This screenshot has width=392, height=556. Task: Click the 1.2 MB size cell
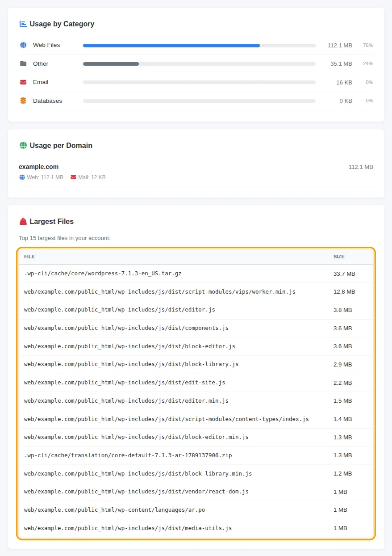tap(343, 474)
